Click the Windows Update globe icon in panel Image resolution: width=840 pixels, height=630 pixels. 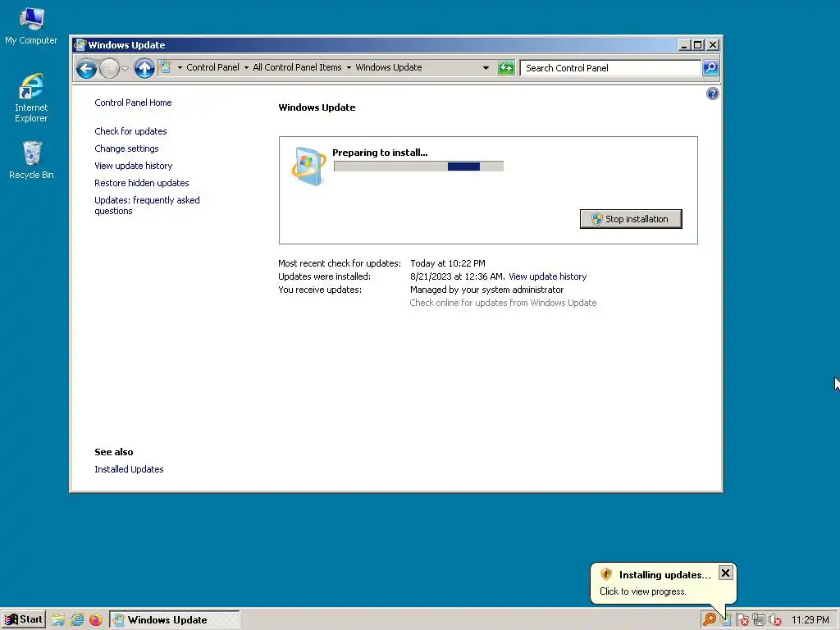click(x=309, y=166)
